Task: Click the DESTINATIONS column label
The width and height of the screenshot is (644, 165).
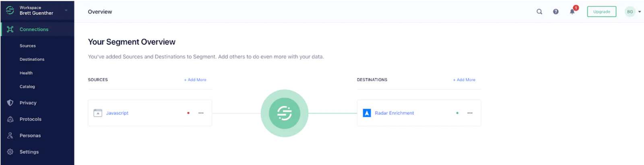Action: click(x=372, y=80)
